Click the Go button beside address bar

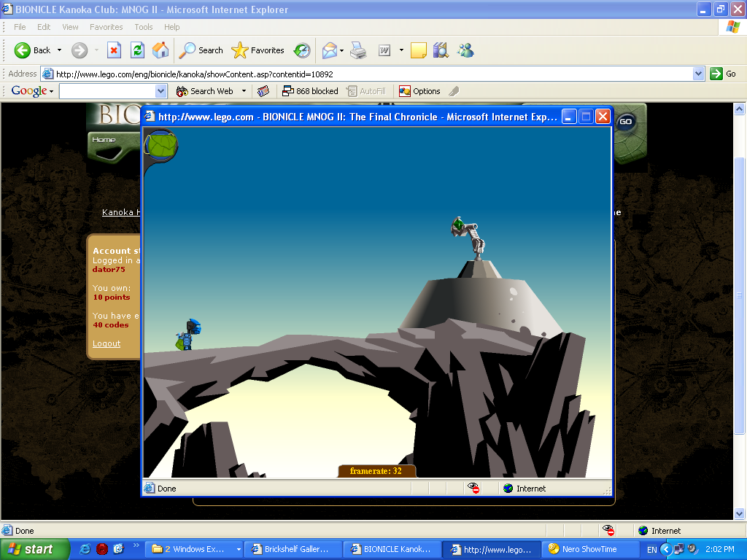(x=723, y=74)
